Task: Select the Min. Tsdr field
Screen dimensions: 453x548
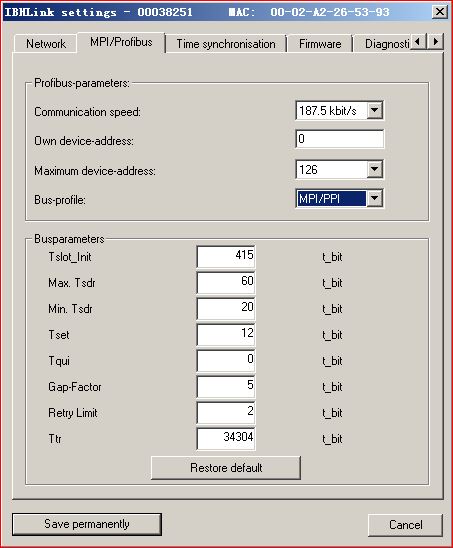Action: pyautogui.click(x=226, y=309)
